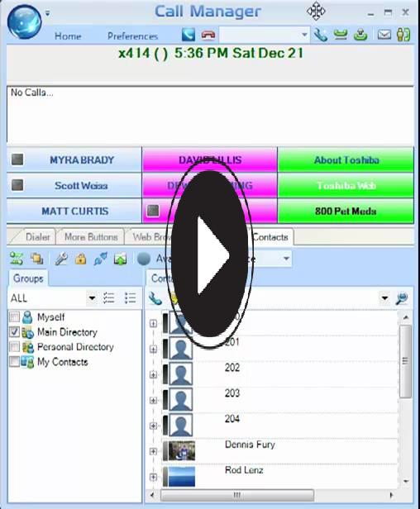Click the green hold call icon
This screenshot has height=509, width=420.
pyautogui.click(x=340, y=35)
